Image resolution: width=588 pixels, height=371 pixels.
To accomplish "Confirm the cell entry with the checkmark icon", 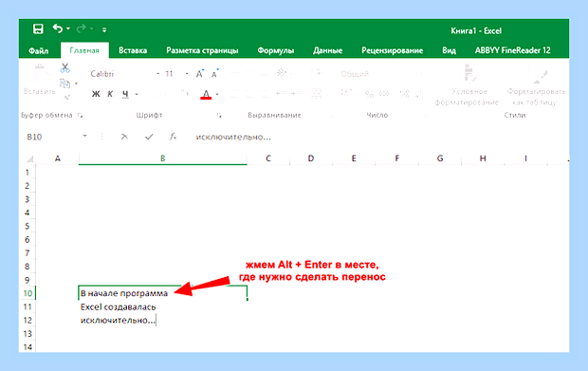I will [x=149, y=137].
